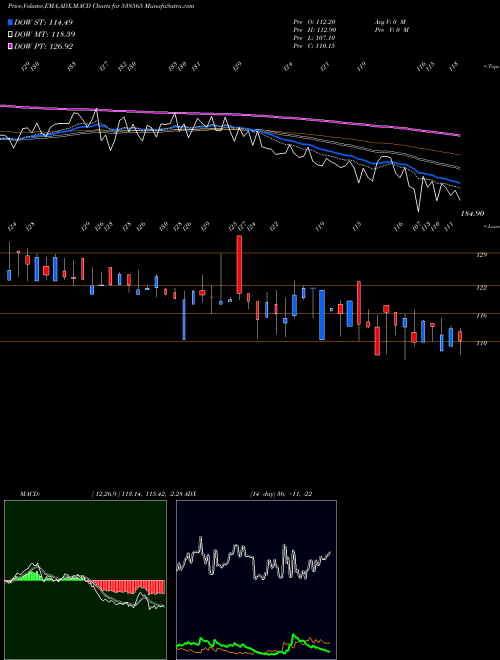Select the 'DOW PT: 126.92' legend text
Viewport: 500px width, 660px height.
click(43, 46)
